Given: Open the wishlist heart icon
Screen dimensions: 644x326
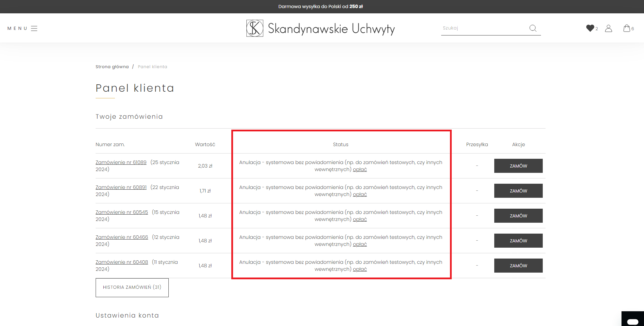Looking at the screenshot, I should pyautogui.click(x=590, y=28).
